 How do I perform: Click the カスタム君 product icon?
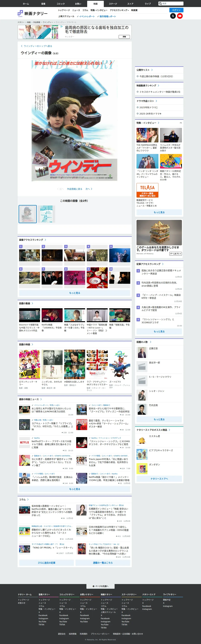pyautogui.click(x=142, y=440)
